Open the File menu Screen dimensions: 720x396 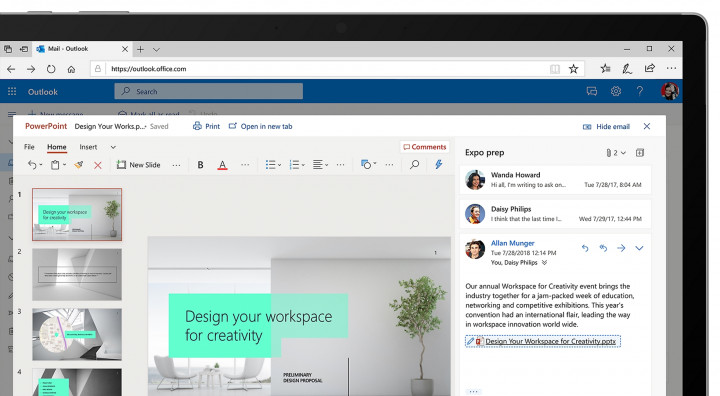tap(29, 147)
